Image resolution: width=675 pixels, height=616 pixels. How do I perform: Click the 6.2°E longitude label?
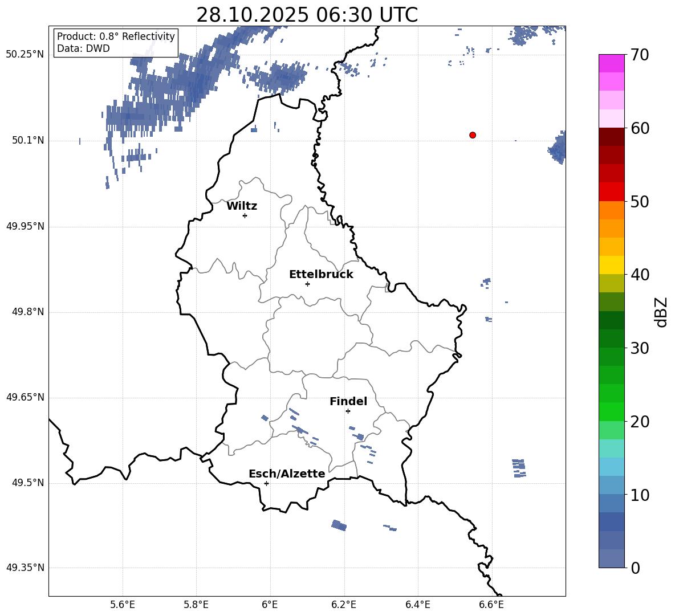(344, 605)
